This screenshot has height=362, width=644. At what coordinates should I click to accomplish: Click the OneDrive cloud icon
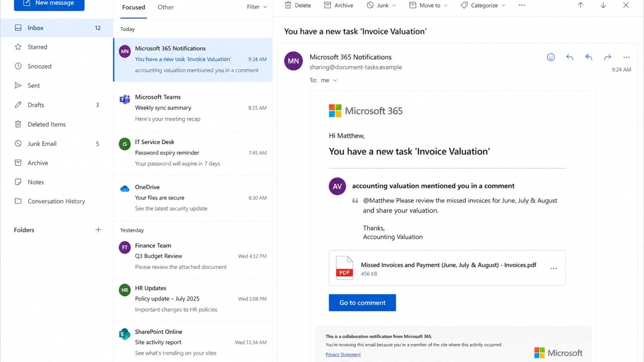[x=124, y=189]
